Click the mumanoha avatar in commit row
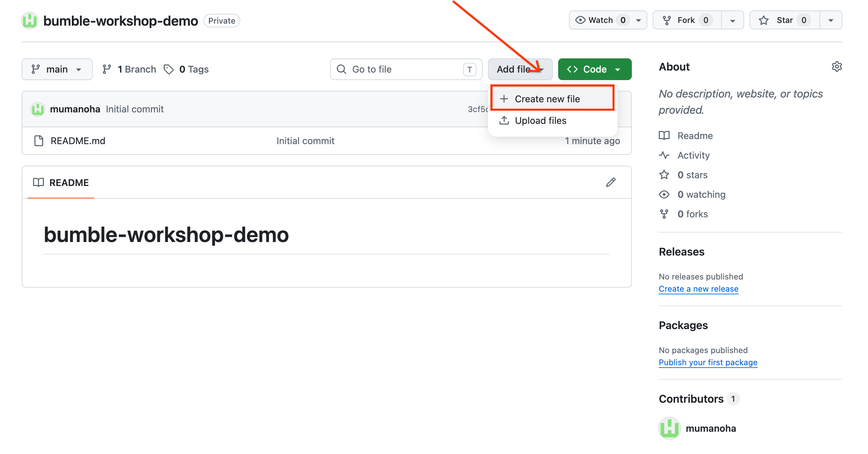The height and width of the screenshot is (454, 868). click(38, 109)
